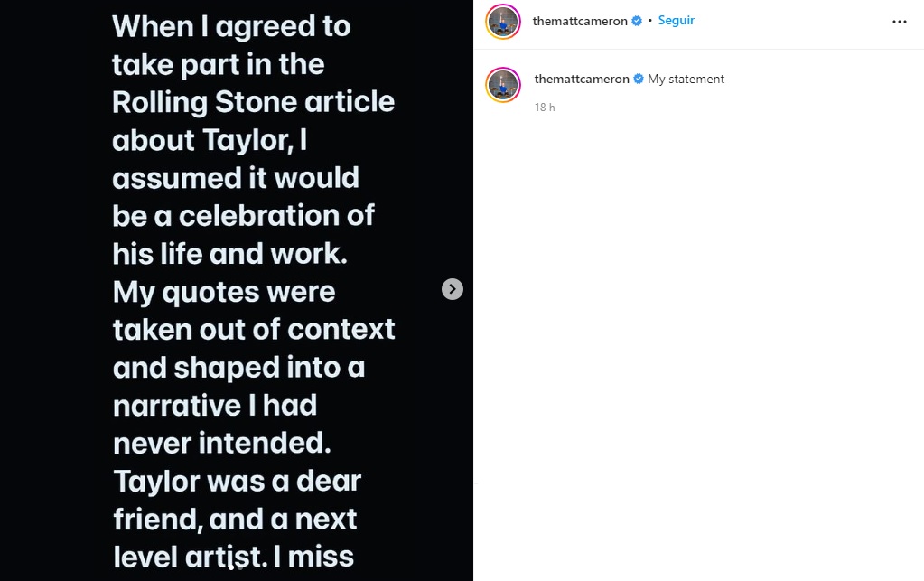Click the verified badge in post header
This screenshot has width=924, height=581.
(637, 21)
